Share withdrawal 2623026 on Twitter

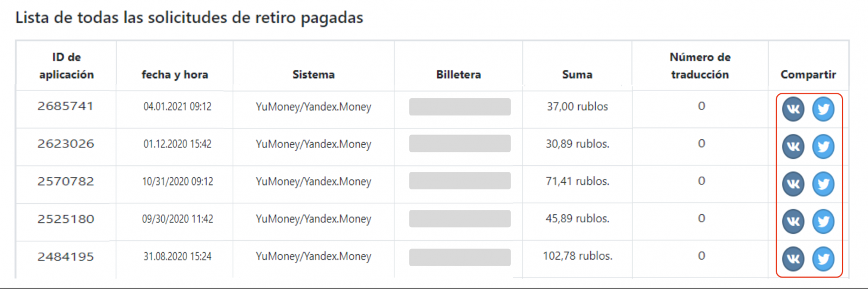click(x=823, y=146)
